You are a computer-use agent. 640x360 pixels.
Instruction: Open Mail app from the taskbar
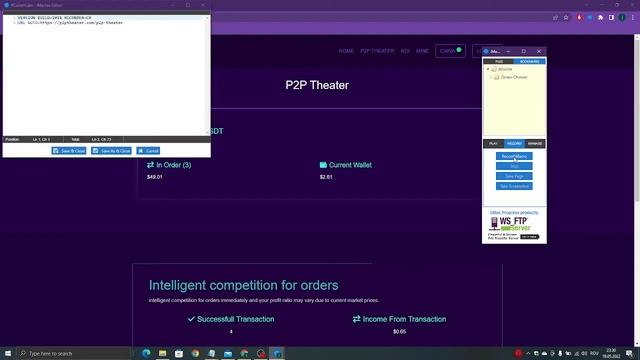click(x=228, y=353)
